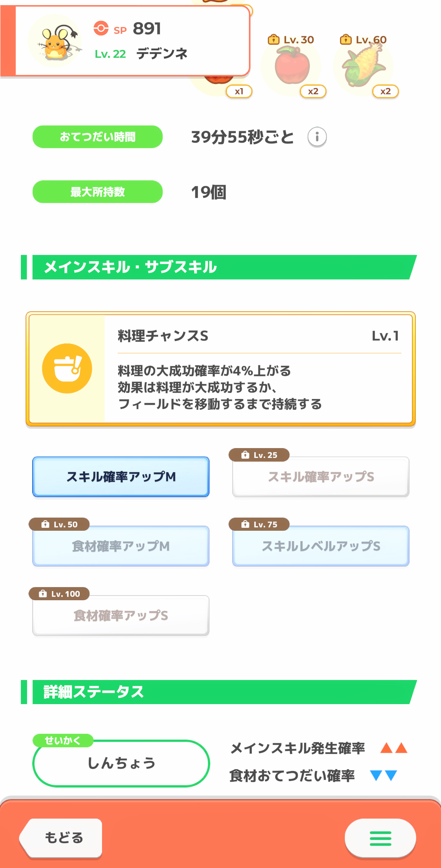Image resolution: width=441 pixels, height=868 pixels.
Task: Tap the blue down arrows for ingredient rate
Action: click(383, 775)
